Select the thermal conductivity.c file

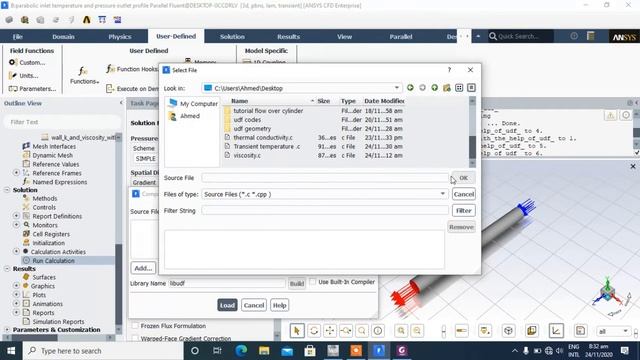click(263, 138)
